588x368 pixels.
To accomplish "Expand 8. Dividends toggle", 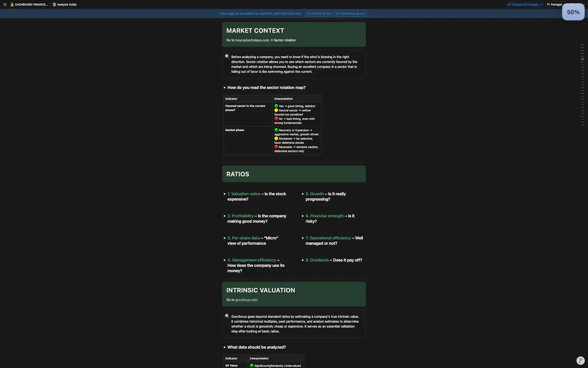I will pos(303,260).
